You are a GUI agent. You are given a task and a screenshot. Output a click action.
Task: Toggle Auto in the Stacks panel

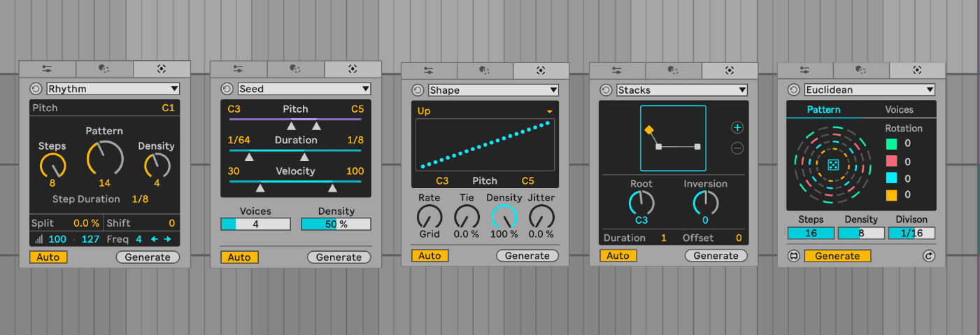(x=618, y=256)
